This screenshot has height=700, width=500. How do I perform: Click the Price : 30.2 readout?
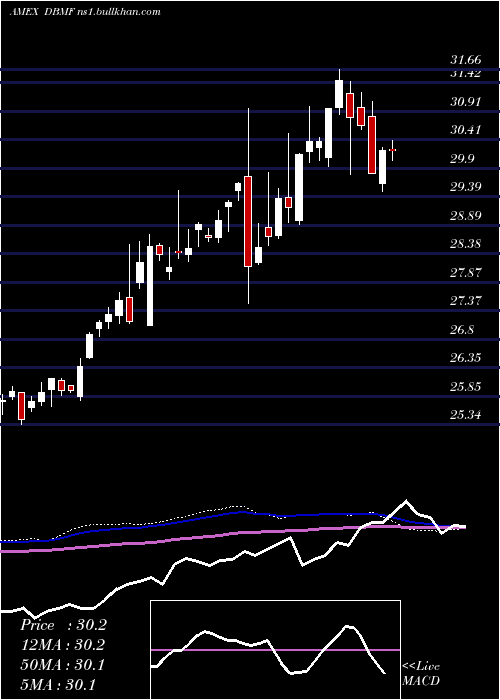pos(63,625)
